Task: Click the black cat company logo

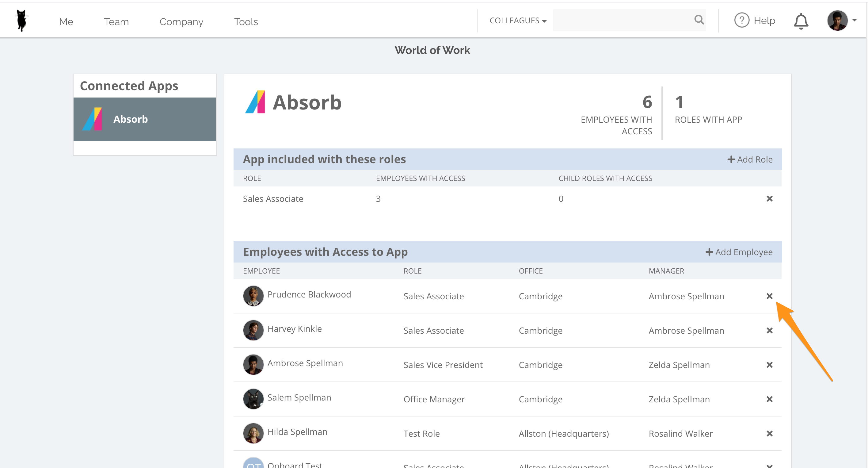Action: coord(22,21)
